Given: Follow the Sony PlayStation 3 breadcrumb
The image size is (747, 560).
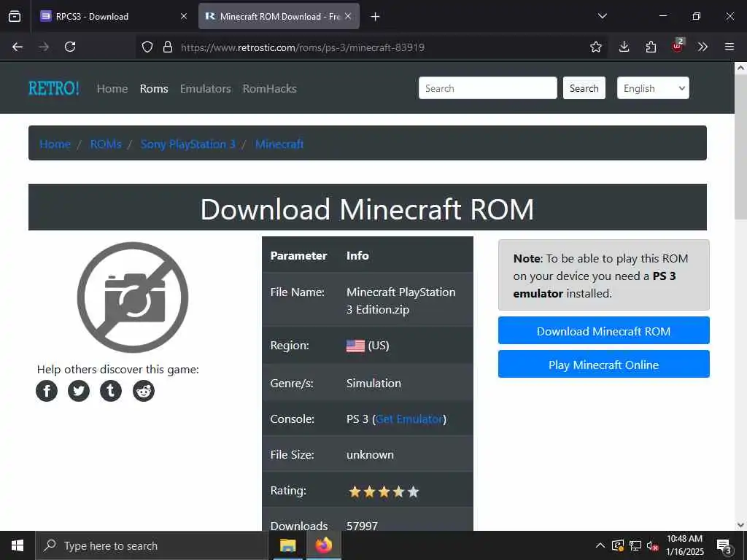Looking at the screenshot, I should pos(188,144).
